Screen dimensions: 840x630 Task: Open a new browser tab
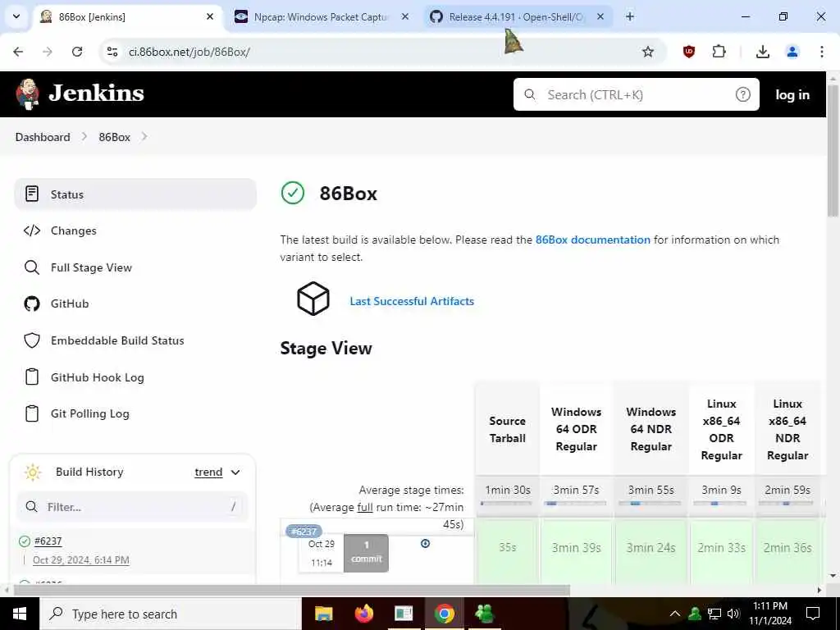coord(630,17)
